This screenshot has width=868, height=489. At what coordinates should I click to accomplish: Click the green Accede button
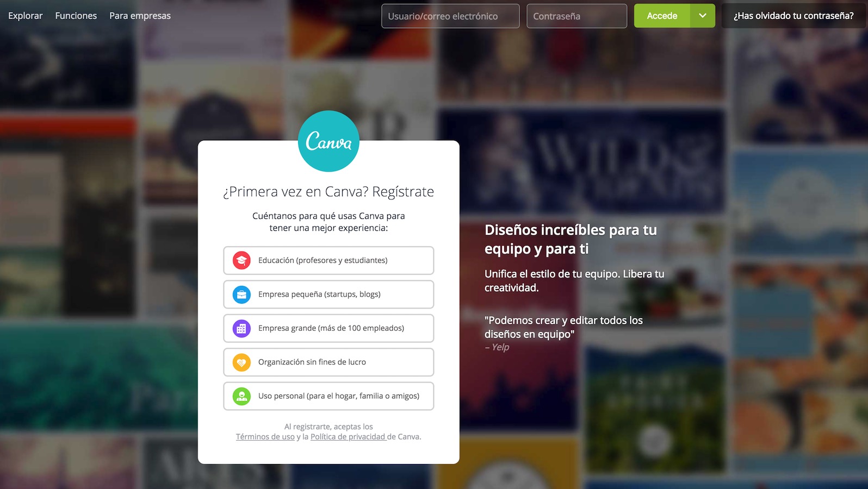coord(662,16)
